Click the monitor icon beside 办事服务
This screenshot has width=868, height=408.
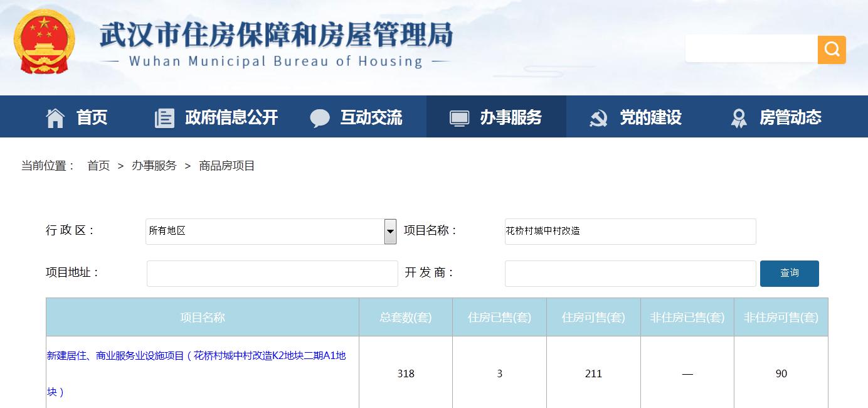point(460,116)
